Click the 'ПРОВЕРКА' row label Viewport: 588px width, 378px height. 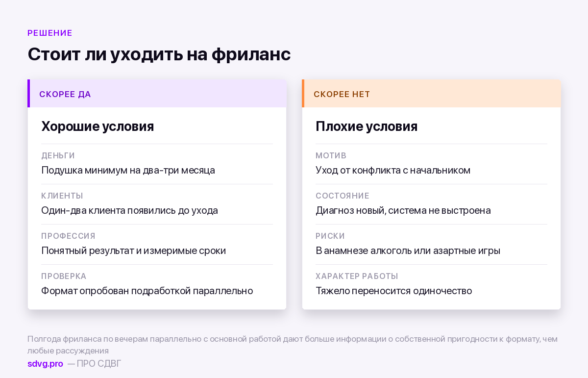[x=64, y=276]
